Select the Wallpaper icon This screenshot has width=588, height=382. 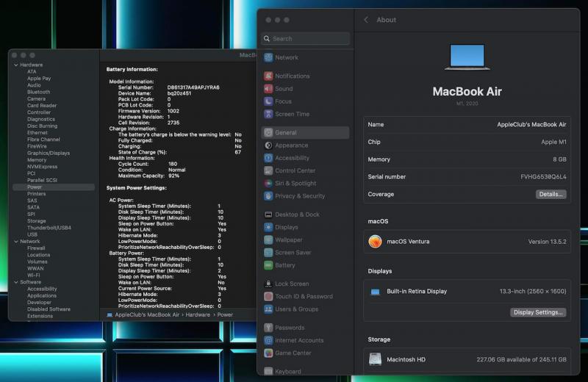268,240
